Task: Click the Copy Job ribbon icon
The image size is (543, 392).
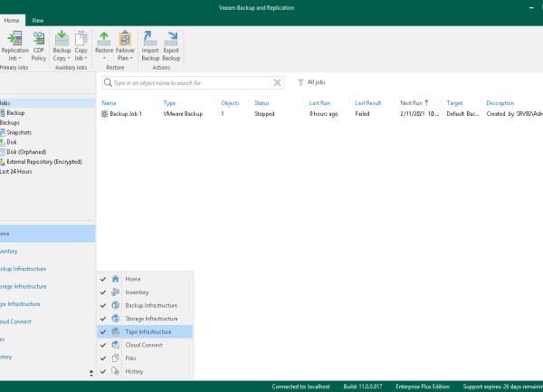Action: (81, 38)
